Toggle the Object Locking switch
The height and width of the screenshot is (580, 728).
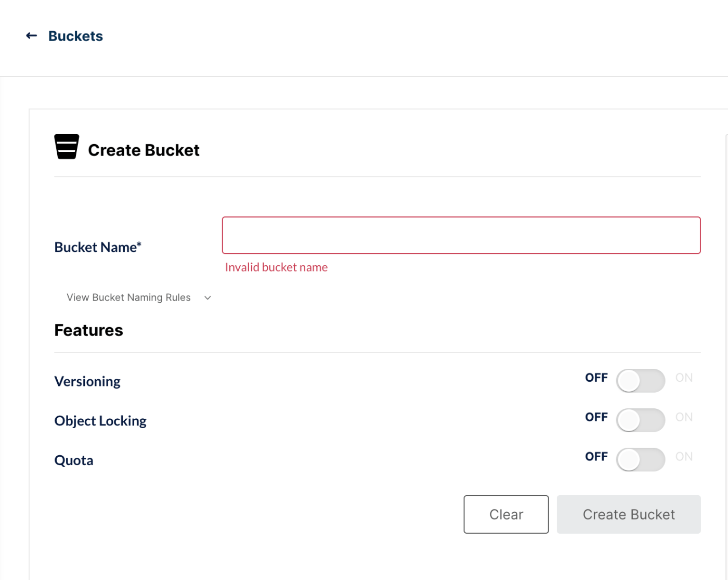tap(641, 420)
